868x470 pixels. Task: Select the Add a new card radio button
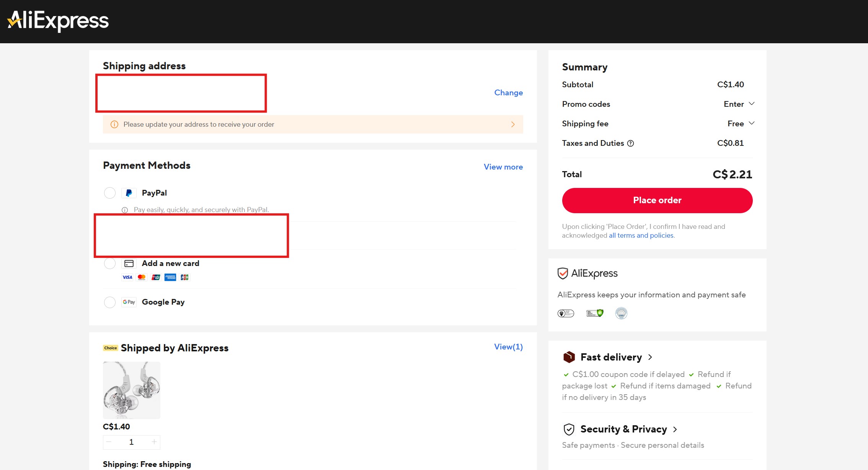coord(110,263)
